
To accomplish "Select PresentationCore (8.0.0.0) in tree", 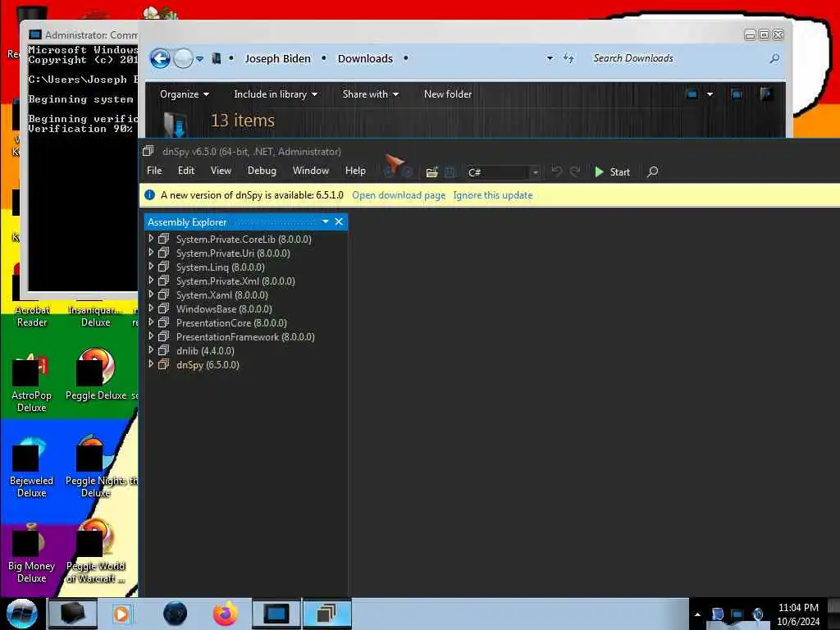I will pyautogui.click(x=231, y=323).
